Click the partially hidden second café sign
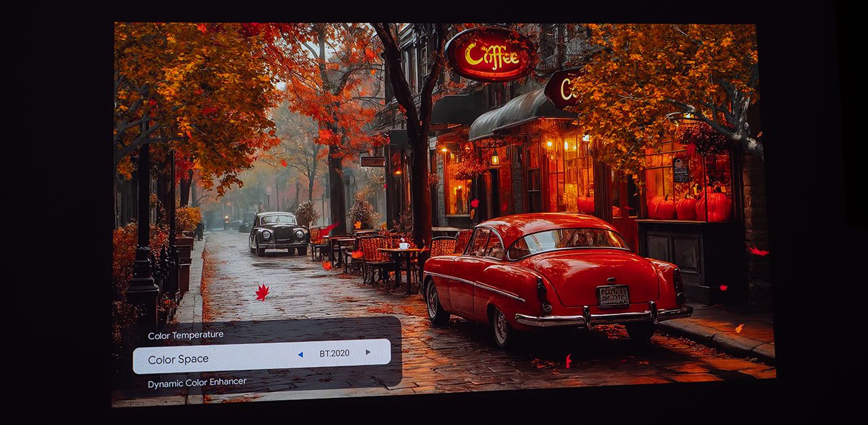The height and width of the screenshot is (425, 868). (562, 89)
